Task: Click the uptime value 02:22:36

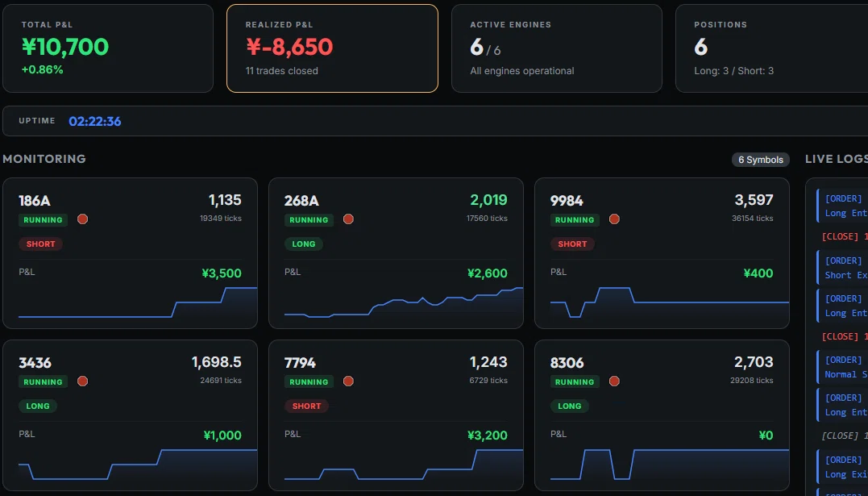Action: [x=94, y=121]
